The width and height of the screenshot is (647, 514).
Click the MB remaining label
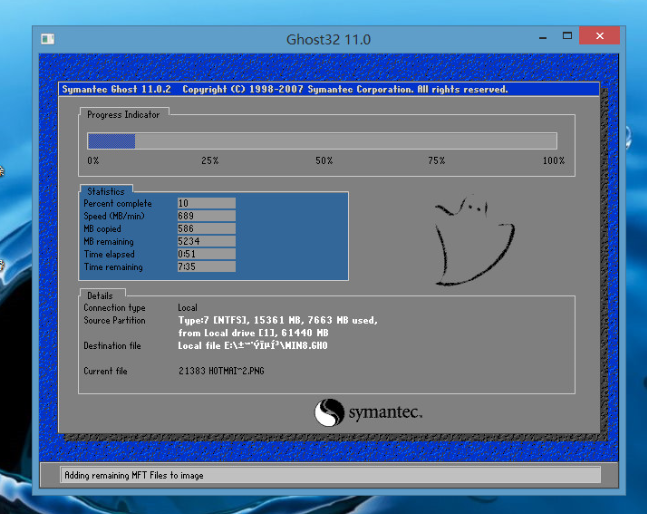109,242
